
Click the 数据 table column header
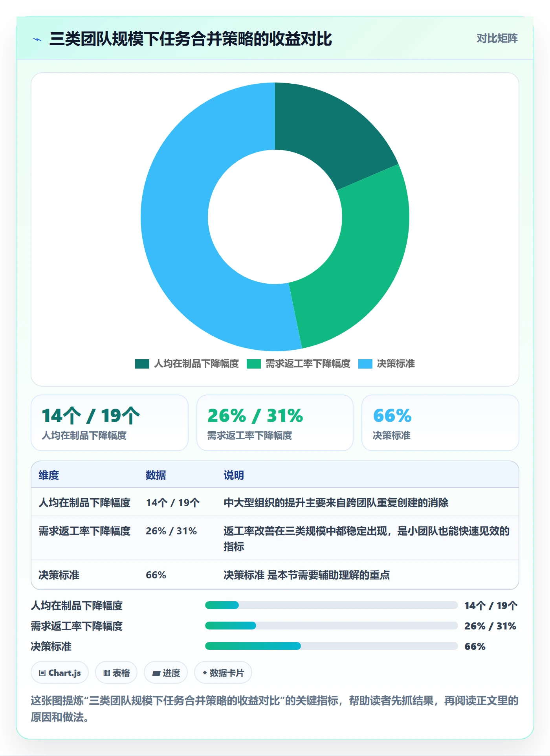156,475
